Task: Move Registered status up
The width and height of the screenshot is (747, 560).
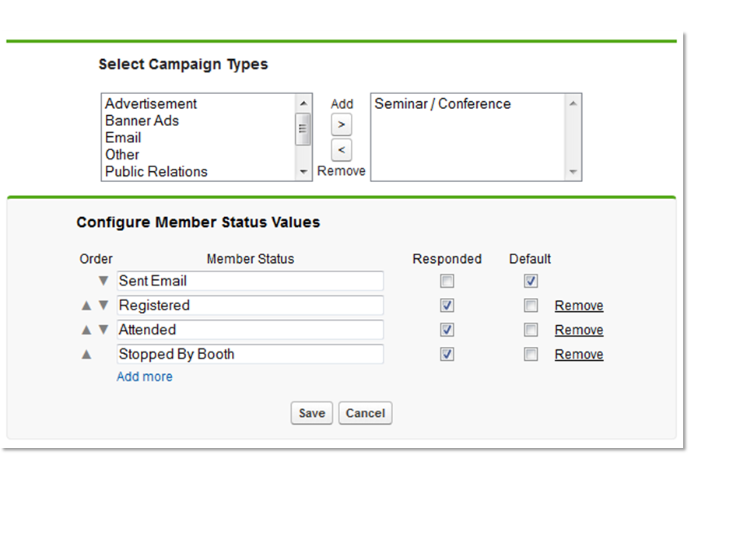Action: (x=86, y=305)
